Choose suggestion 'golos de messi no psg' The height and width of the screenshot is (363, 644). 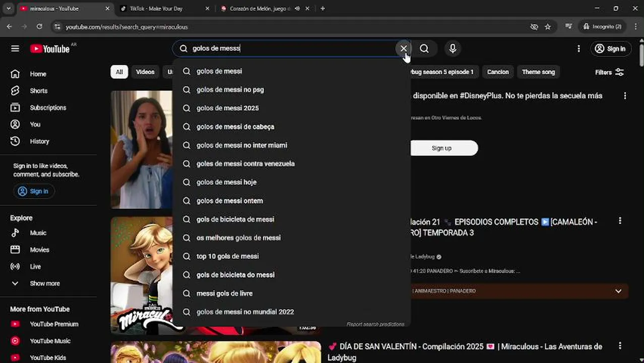291,90
